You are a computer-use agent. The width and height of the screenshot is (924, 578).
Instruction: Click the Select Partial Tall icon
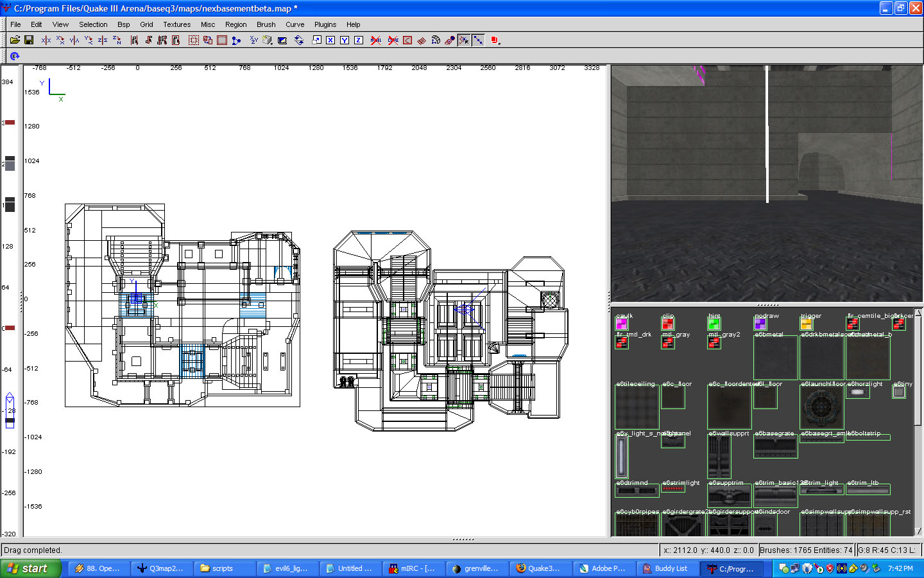click(x=162, y=40)
